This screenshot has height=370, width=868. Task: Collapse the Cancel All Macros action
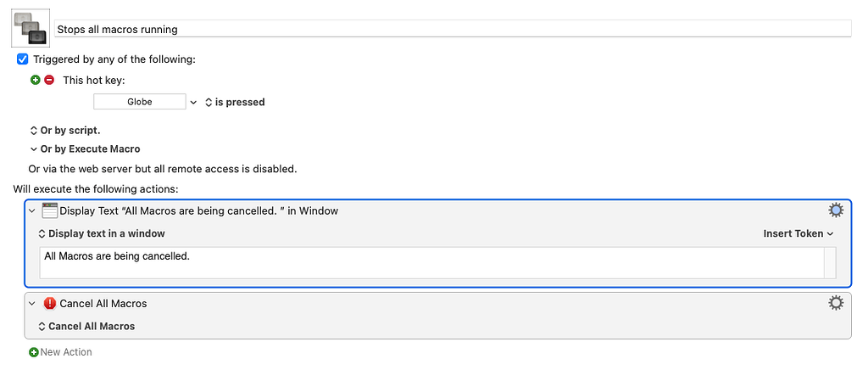(x=33, y=304)
